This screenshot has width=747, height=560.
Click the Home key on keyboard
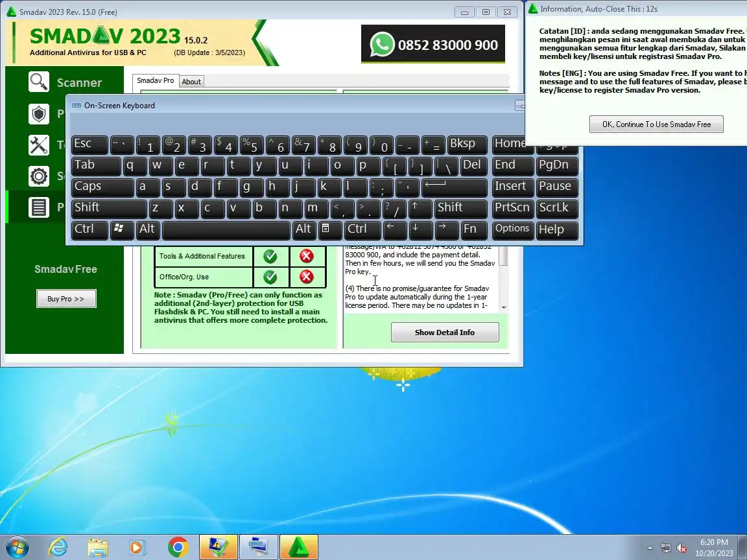509,145
